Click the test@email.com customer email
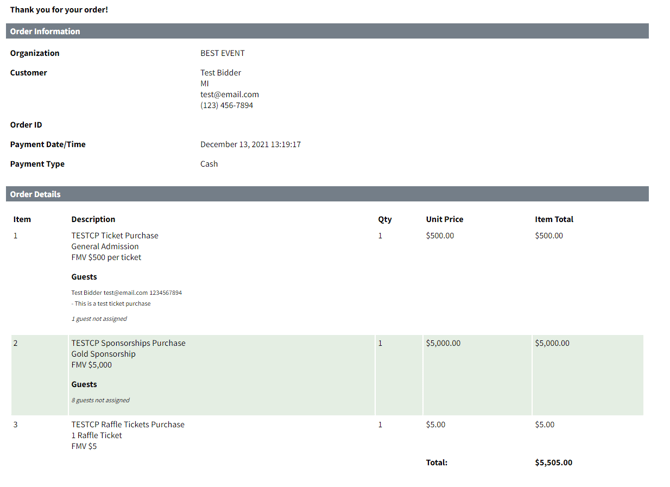 point(229,94)
